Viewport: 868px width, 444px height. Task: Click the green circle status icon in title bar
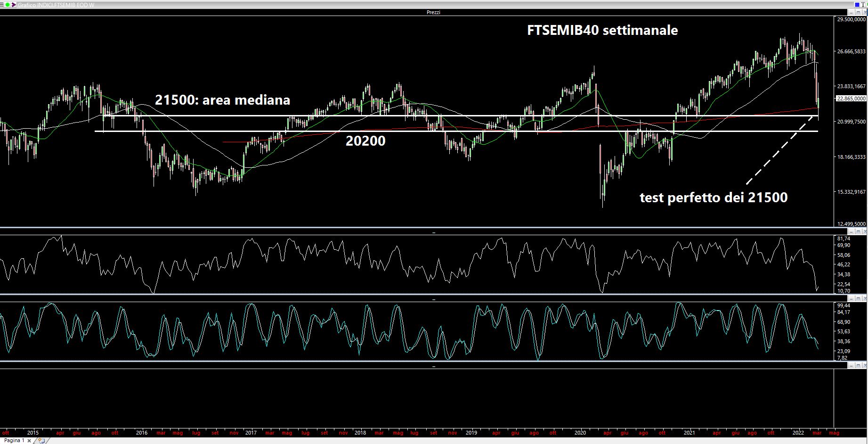[8, 5]
